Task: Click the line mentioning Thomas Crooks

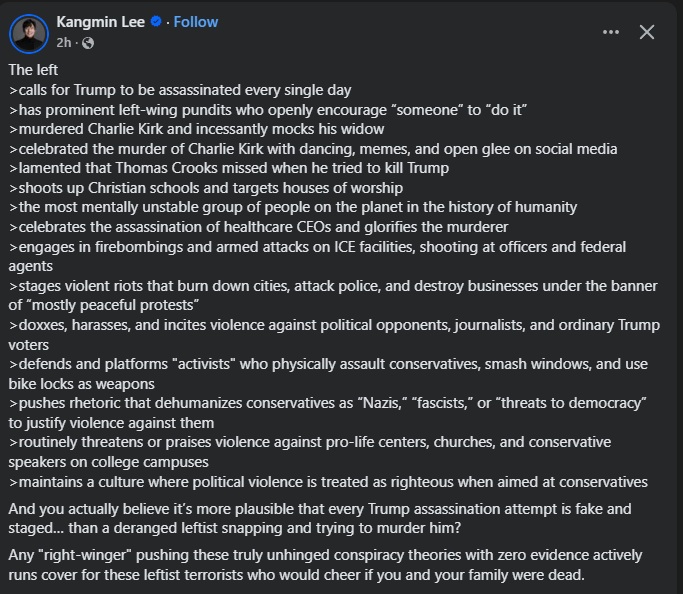Action: coord(229,168)
